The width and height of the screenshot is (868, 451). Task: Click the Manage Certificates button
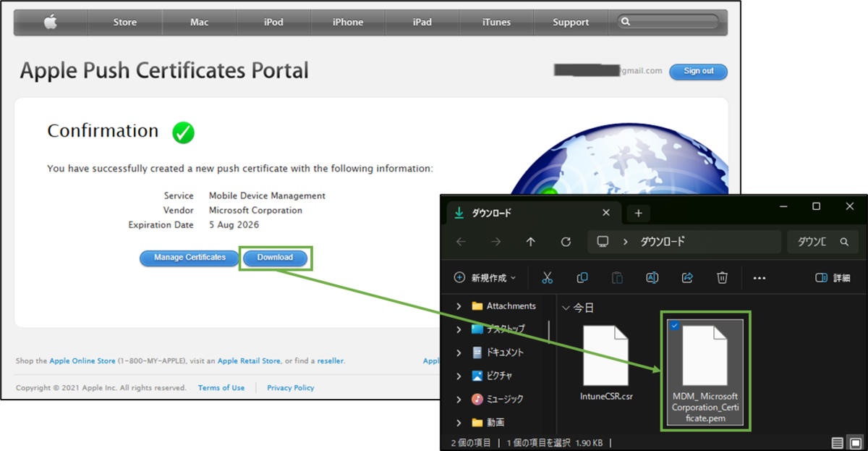pos(190,258)
